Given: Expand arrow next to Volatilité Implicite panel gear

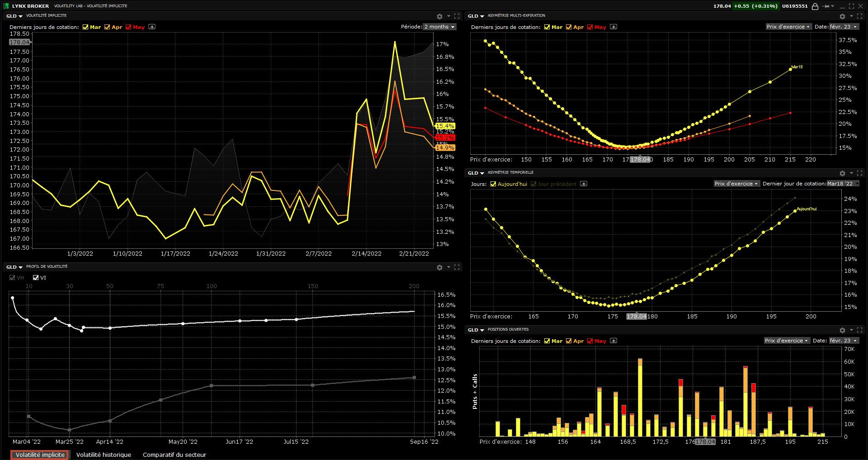Looking at the screenshot, I should click(x=448, y=16).
